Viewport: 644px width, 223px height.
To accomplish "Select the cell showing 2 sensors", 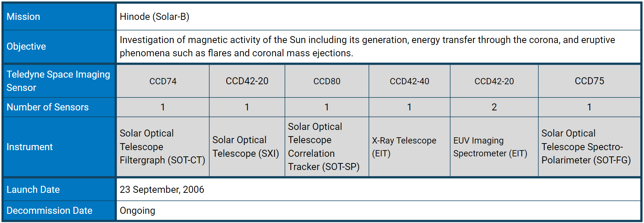I will pos(494,107).
